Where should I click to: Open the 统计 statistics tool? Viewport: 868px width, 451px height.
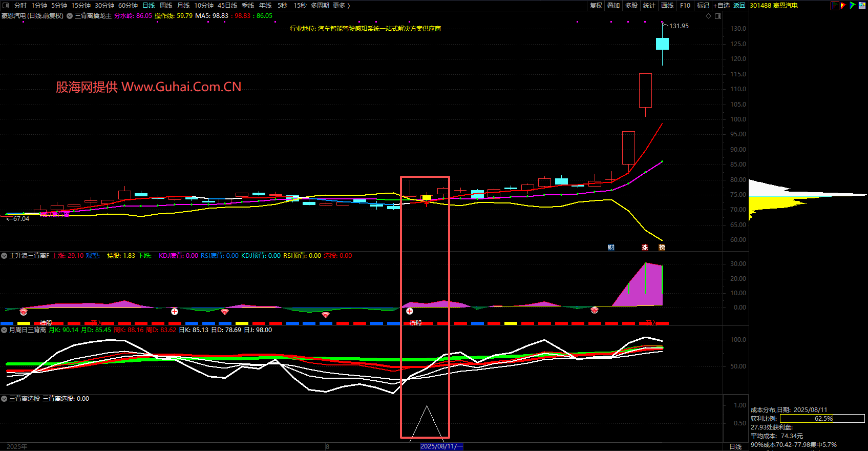pyautogui.click(x=649, y=6)
